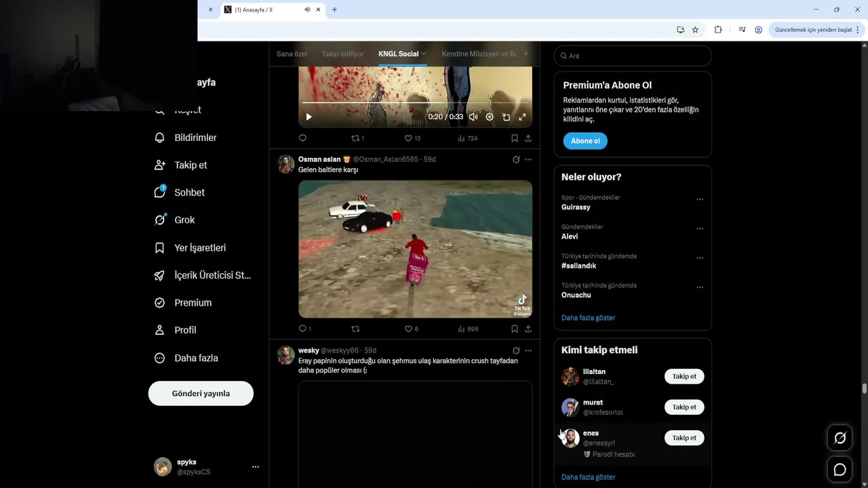The width and height of the screenshot is (868, 488).
Task: Open floating chat messages button
Action: click(x=840, y=470)
